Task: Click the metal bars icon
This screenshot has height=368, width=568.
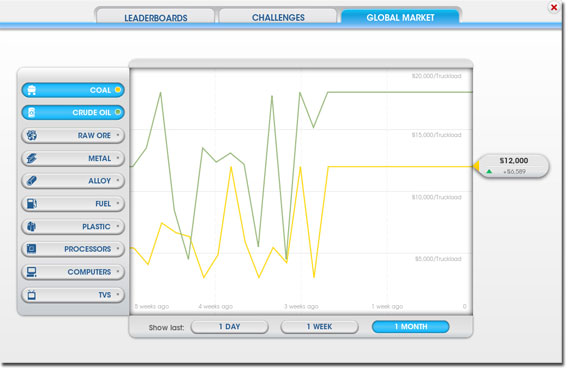Action: pyautogui.click(x=32, y=158)
